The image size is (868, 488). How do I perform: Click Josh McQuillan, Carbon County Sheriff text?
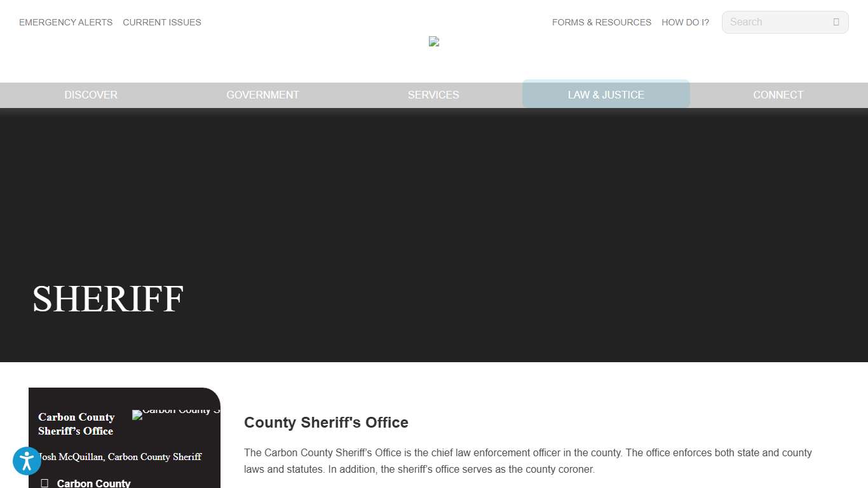119,457
